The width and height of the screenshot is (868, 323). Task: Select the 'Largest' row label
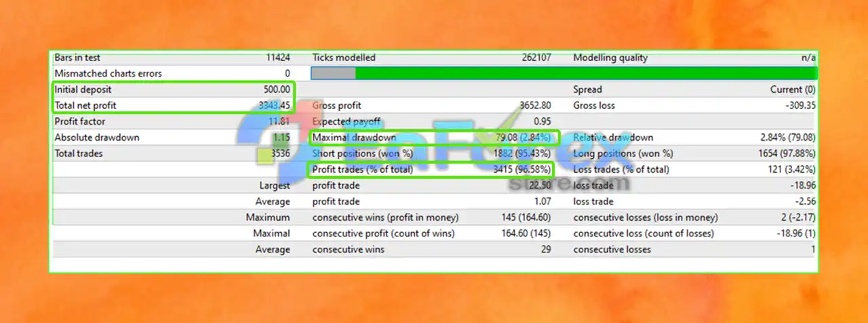coord(275,186)
